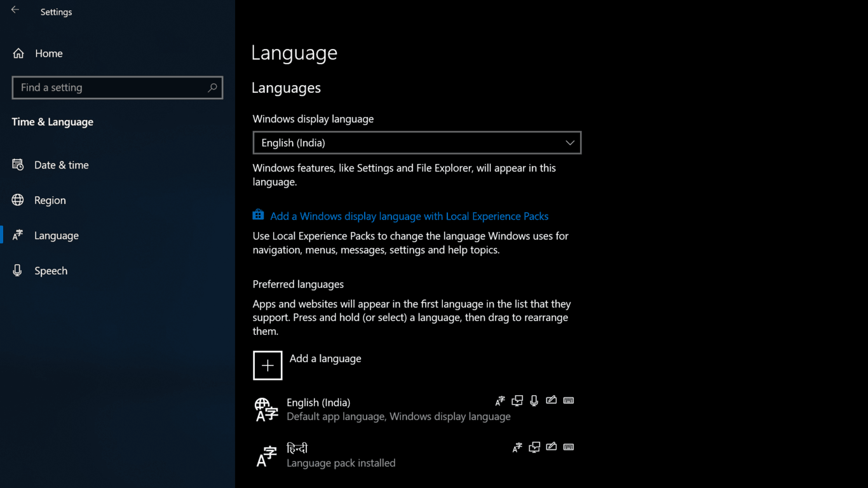Click Hindi text-to-speech feature icon
Image resolution: width=868 pixels, height=488 pixels.
coord(534,447)
